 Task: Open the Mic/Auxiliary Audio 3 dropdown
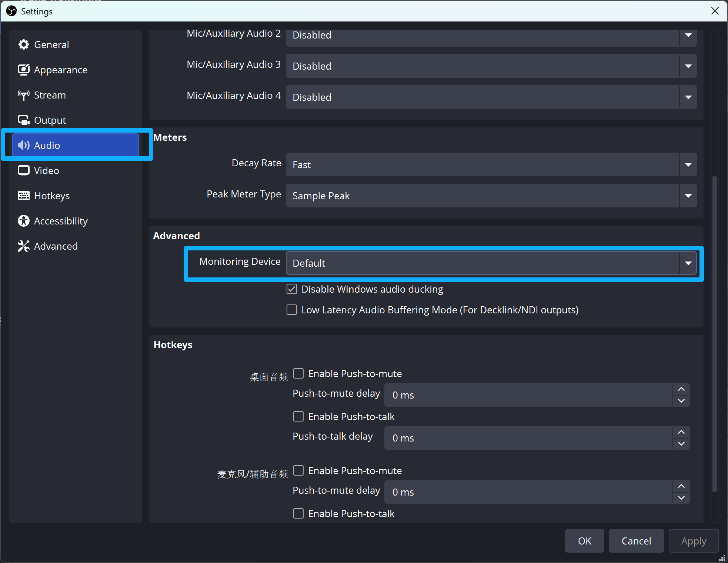point(491,66)
